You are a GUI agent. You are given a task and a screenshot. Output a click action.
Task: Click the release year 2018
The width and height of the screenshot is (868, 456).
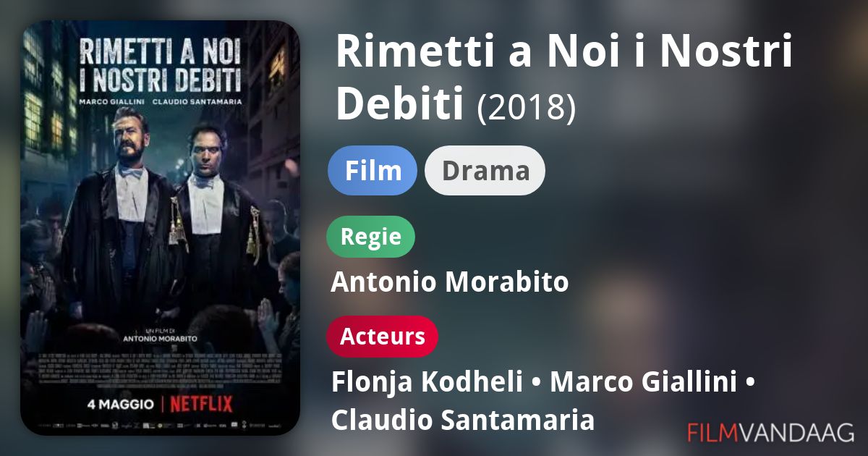[527, 108]
